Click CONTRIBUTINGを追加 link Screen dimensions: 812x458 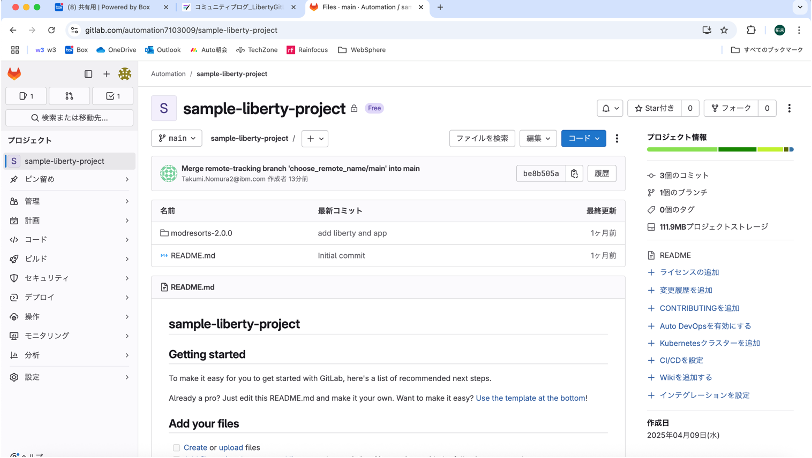(x=699, y=308)
